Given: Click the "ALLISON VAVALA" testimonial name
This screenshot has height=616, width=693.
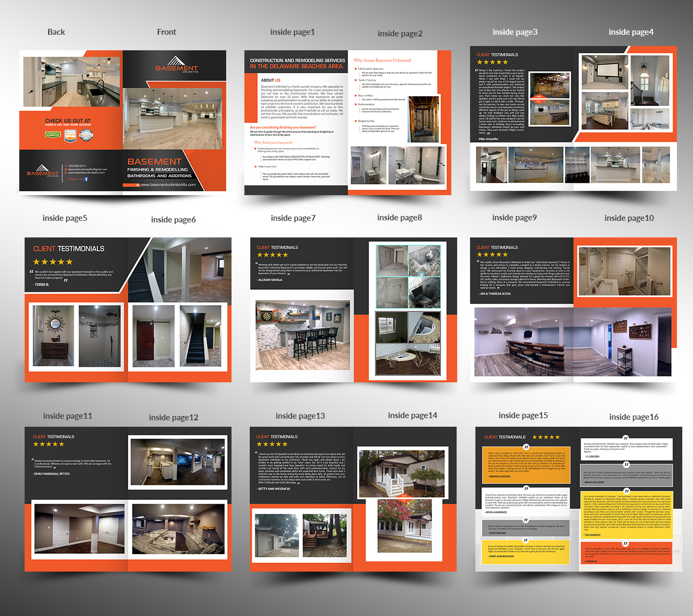Looking at the screenshot, I should [270, 280].
